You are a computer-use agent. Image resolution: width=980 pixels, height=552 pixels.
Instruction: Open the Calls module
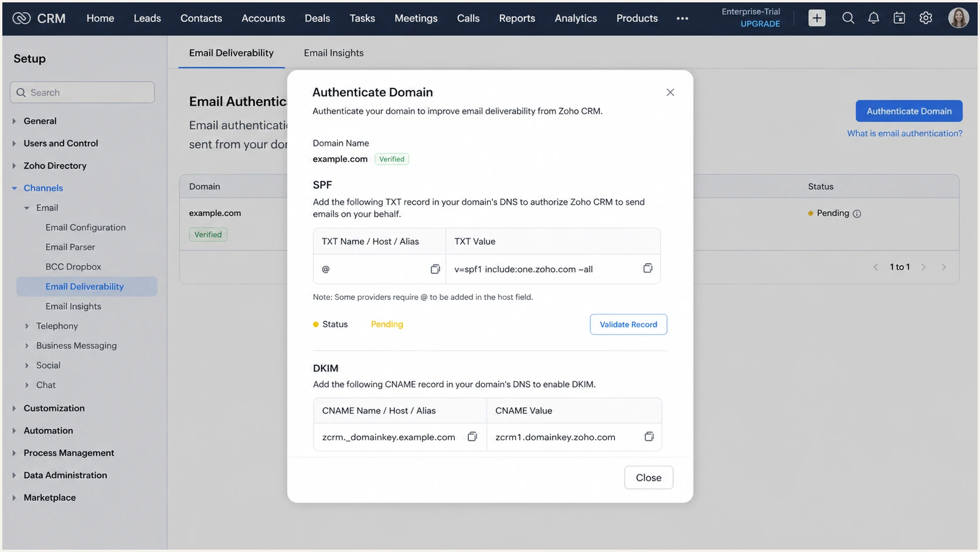[468, 18]
